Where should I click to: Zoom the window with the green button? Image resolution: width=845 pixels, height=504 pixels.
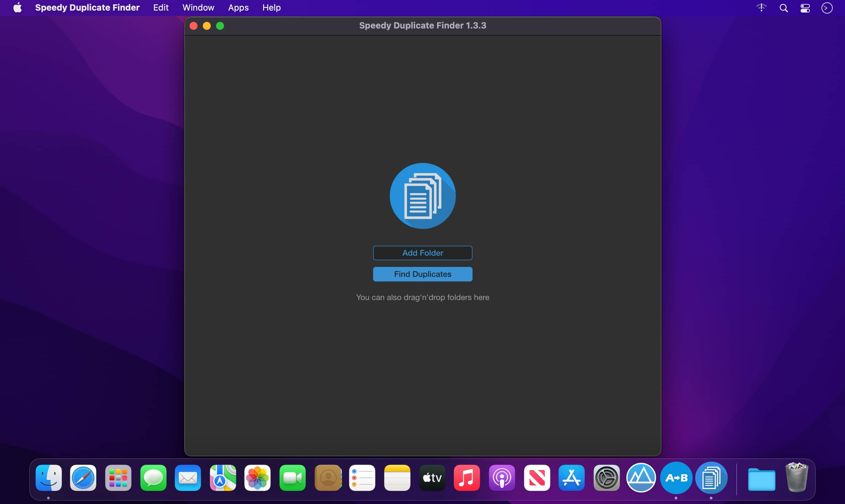pos(220,26)
